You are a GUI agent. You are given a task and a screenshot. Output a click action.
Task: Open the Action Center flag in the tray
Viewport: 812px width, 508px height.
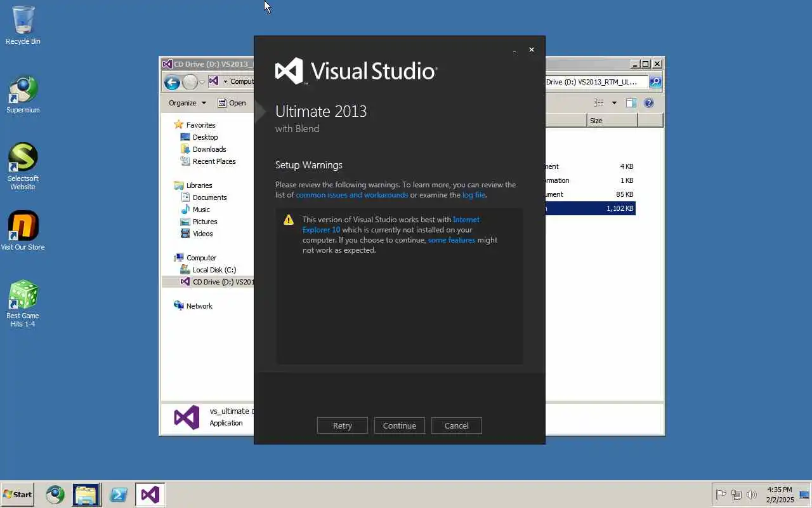[721, 495]
